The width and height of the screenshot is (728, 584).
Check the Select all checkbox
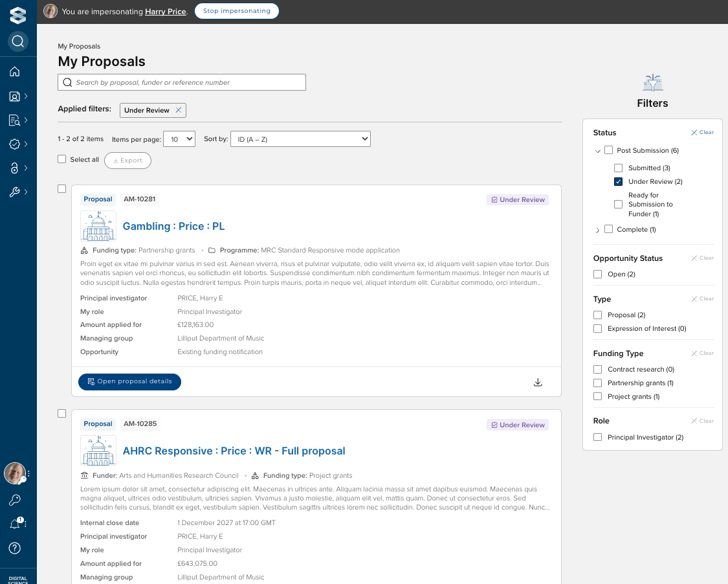coord(62,159)
